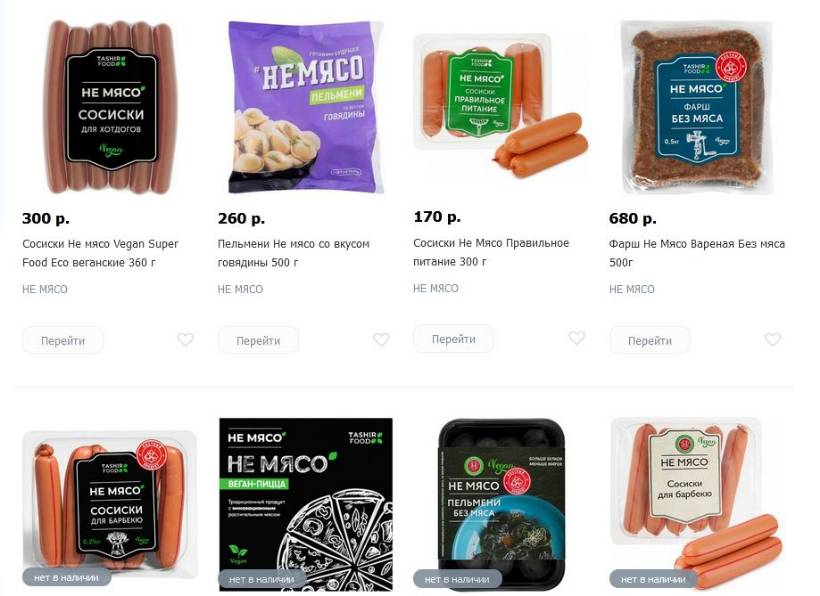Viewport: 820px width, 596px height.
Task: Click НЕ МЯСО brand under 300 р. sausages
Action: point(45,289)
